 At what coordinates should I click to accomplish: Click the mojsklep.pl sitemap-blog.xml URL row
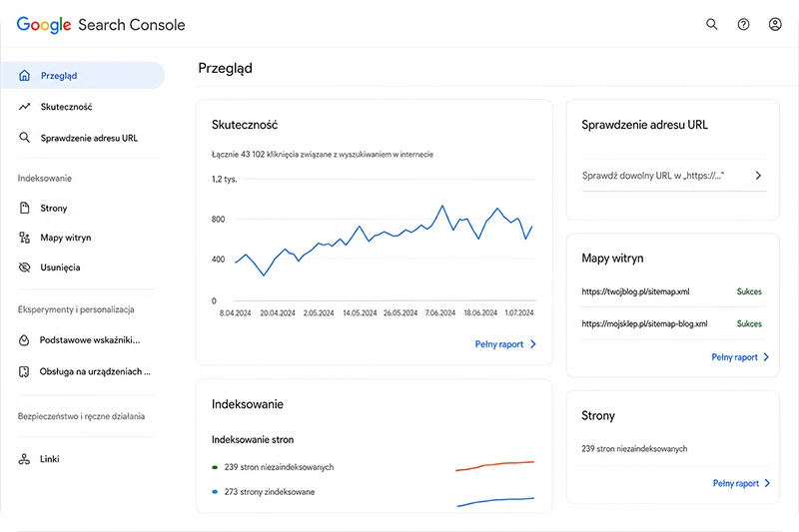[644, 323]
